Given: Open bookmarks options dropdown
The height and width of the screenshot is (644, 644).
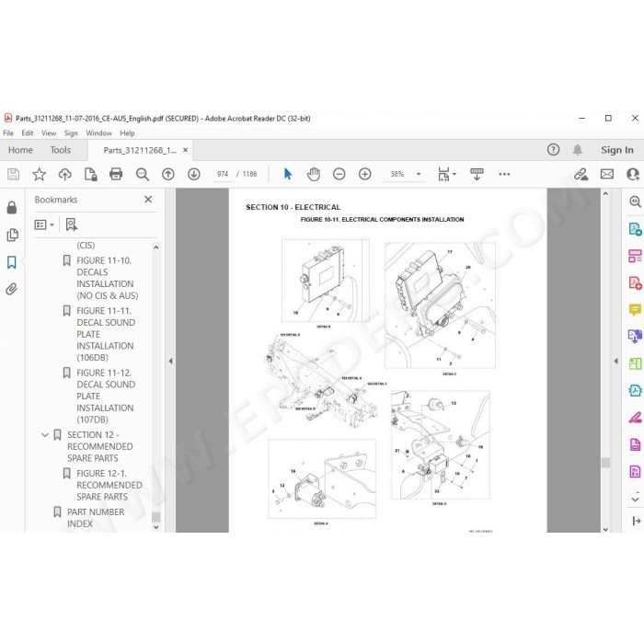Looking at the screenshot, I should (43, 224).
